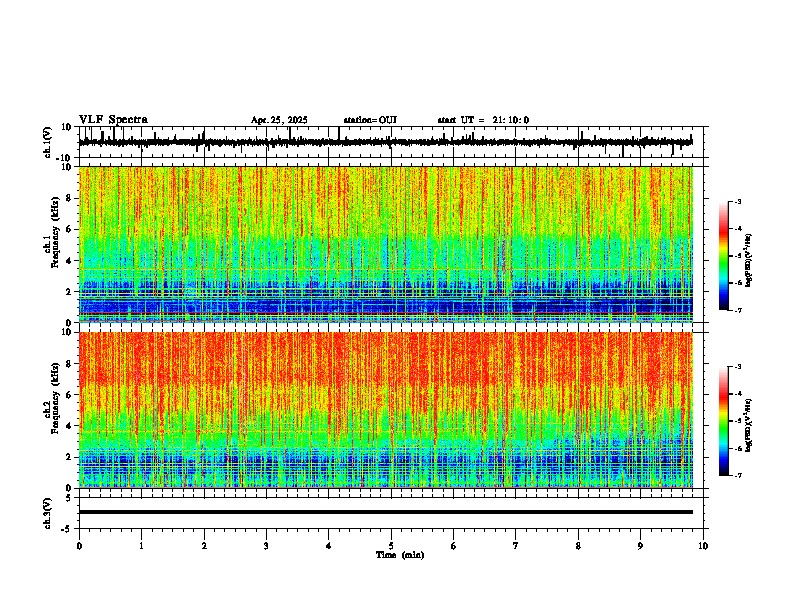The image size is (792, 612).
Task: Click the "-7" value below ch.2 color bar
Action: tap(737, 476)
